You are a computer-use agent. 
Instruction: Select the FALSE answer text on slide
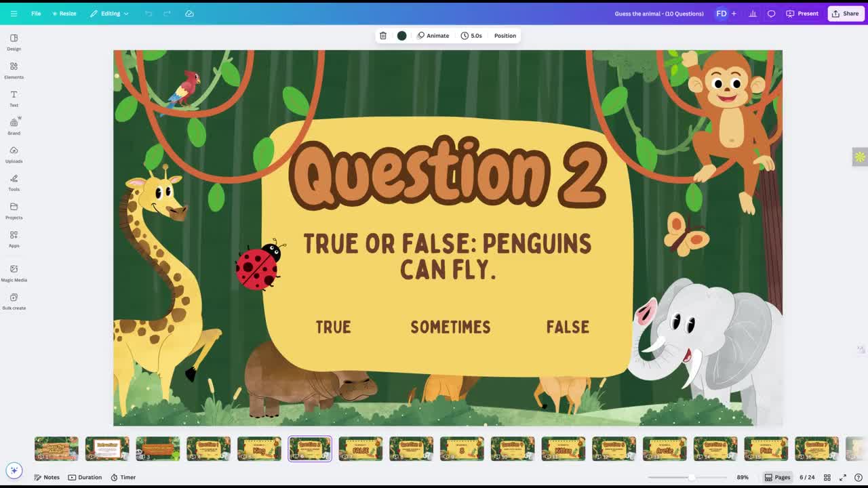click(x=568, y=327)
